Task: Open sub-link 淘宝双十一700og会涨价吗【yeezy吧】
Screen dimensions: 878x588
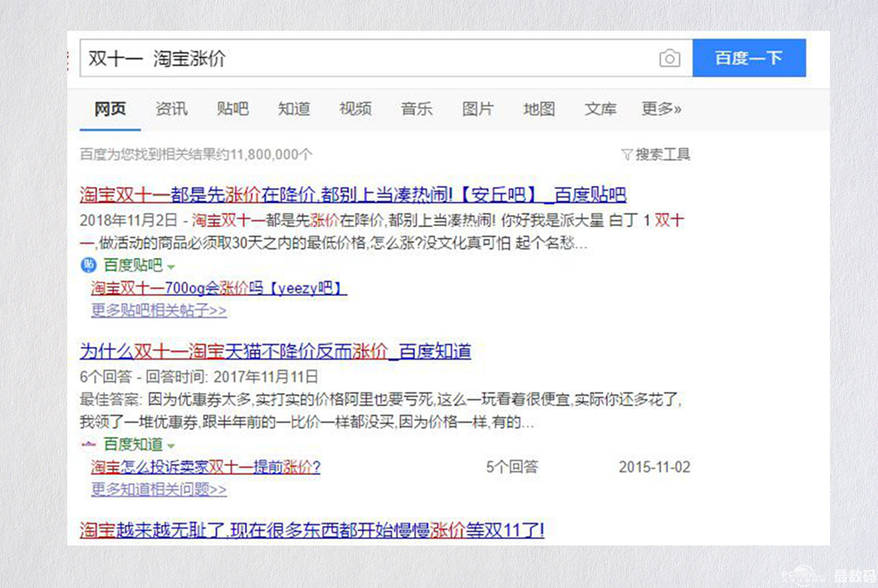Action: click(219, 288)
